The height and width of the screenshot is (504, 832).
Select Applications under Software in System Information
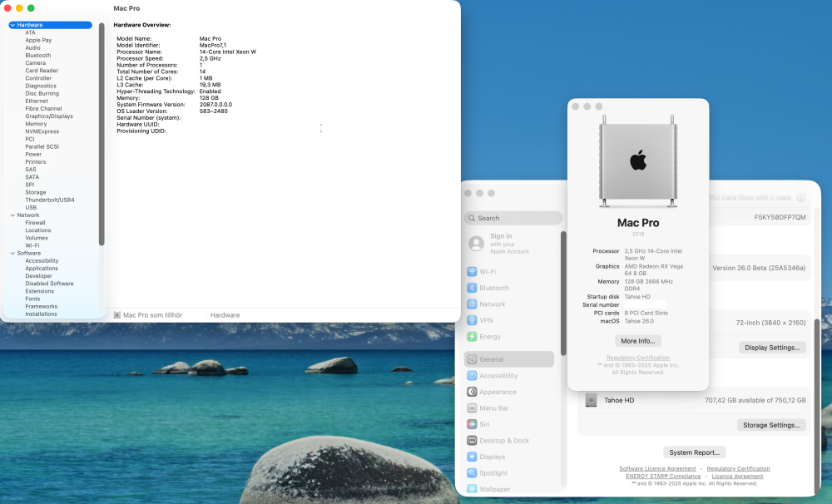point(42,269)
